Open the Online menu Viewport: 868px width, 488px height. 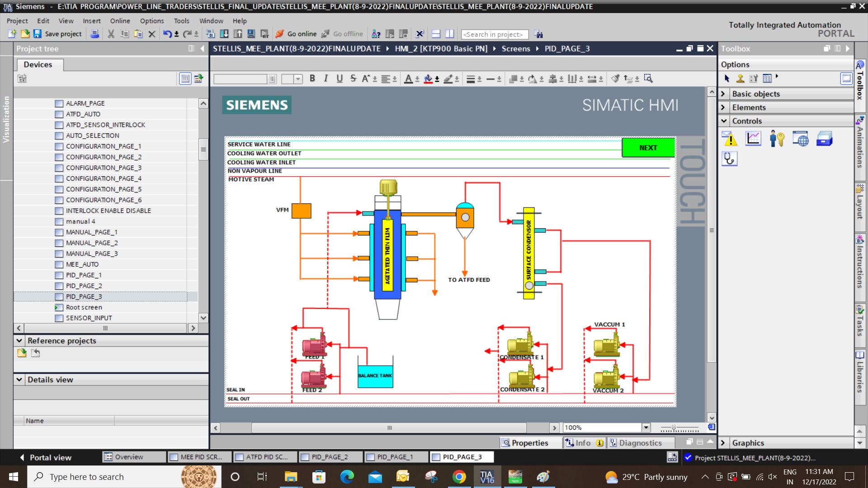(120, 21)
